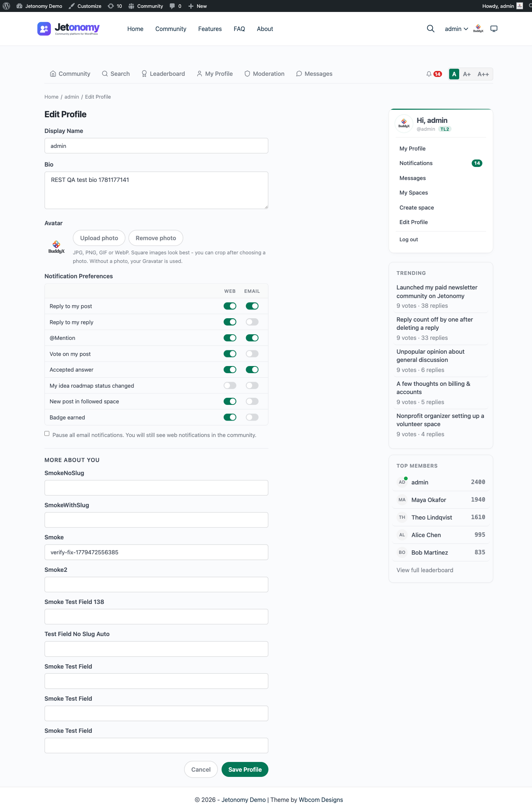Click the MA avatar for Maya Okafor

[402, 500]
